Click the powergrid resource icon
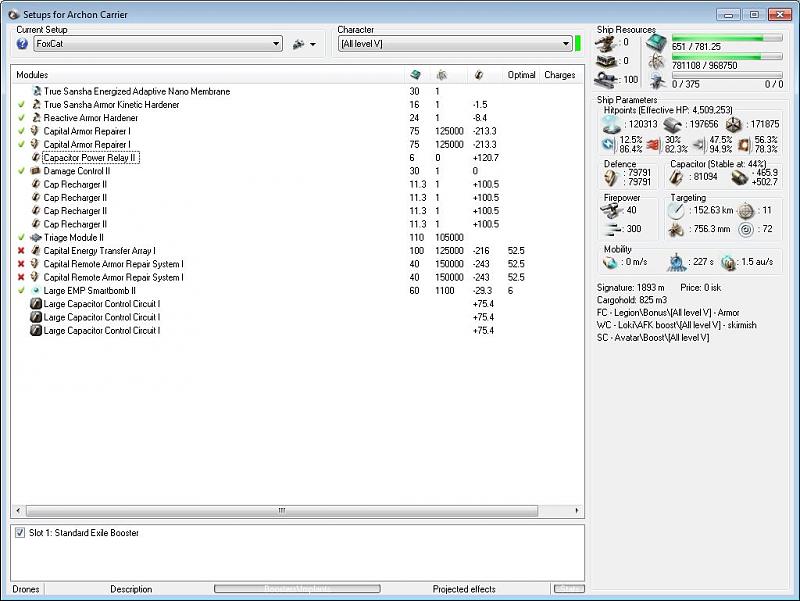Viewport: 800px width, 601px height. pyautogui.click(x=657, y=62)
